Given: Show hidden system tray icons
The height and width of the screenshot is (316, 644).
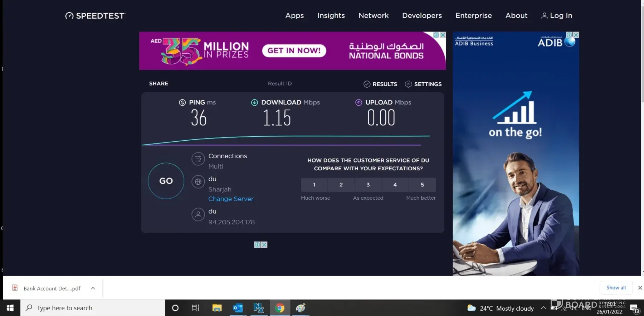Looking at the screenshot, I should [x=543, y=308].
